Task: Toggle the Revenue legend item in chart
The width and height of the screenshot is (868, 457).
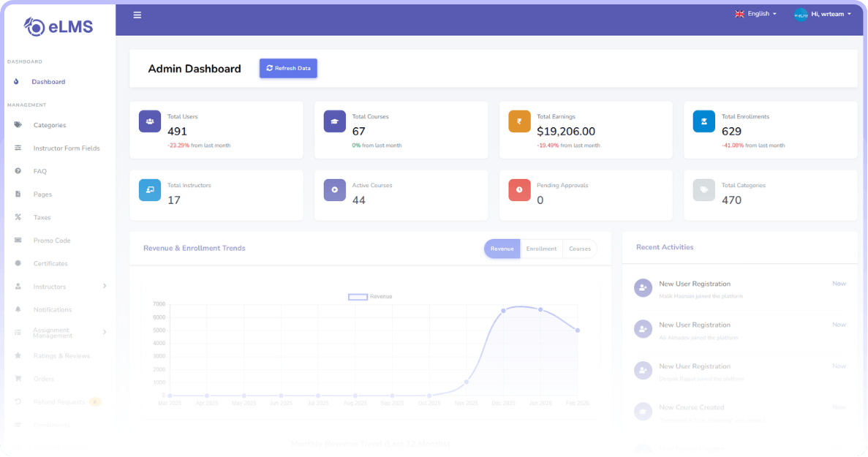Action: pyautogui.click(x=370, y=297)
